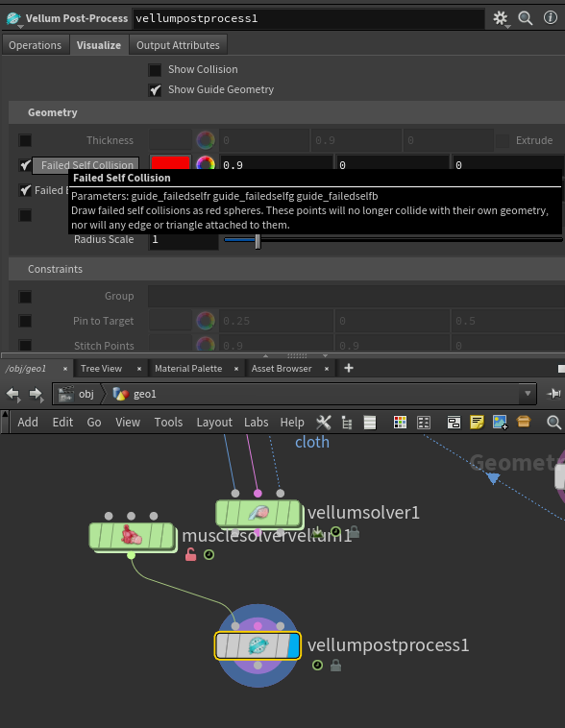
Task: Click the node shape palette icon
Action: 424,422
